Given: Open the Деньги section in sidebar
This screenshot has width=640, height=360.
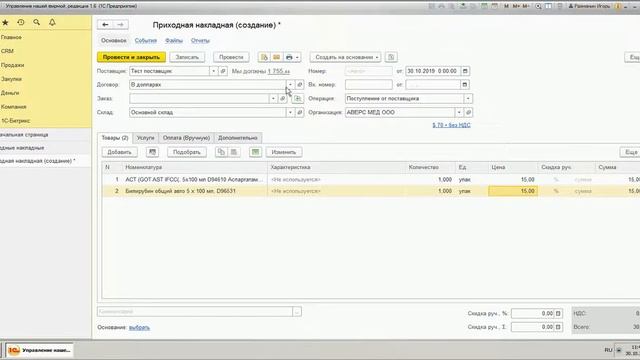Looking at the screenshot, I should [10, 93].
